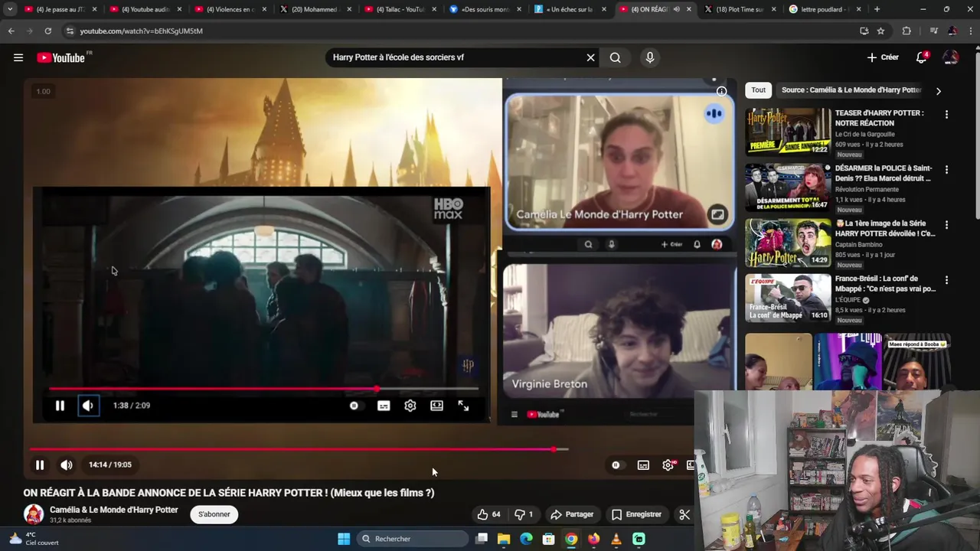Create a clip with the scissors icon

(x=684, y=514)
